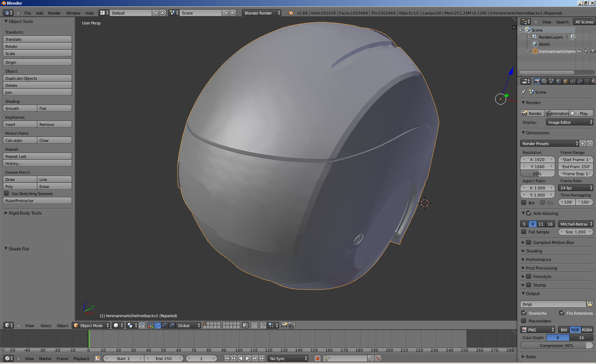Open the Render properties tab icon

(537, 81)
